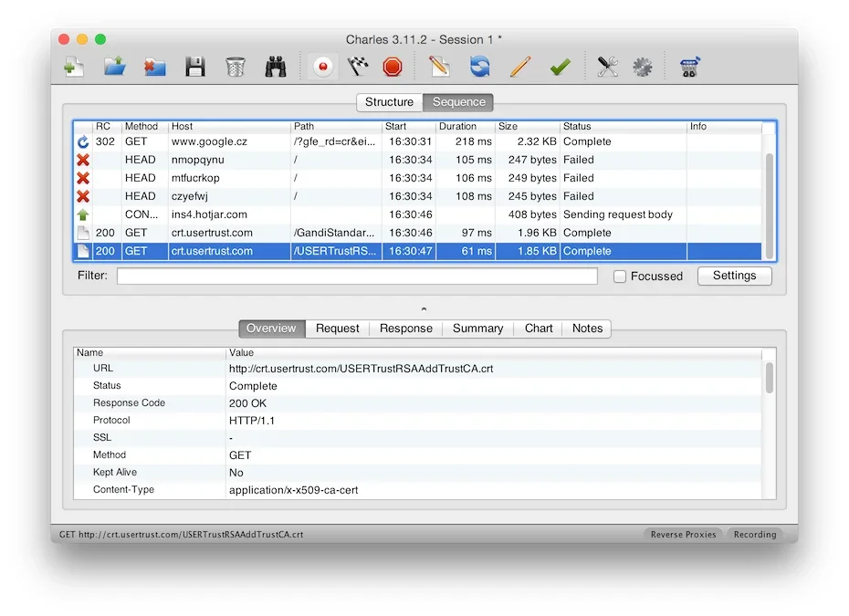Image resolution: width=849 pixels, height=616 pixels.
Task: Save the session with floppy disk icon
Action: tap(195, 68)
